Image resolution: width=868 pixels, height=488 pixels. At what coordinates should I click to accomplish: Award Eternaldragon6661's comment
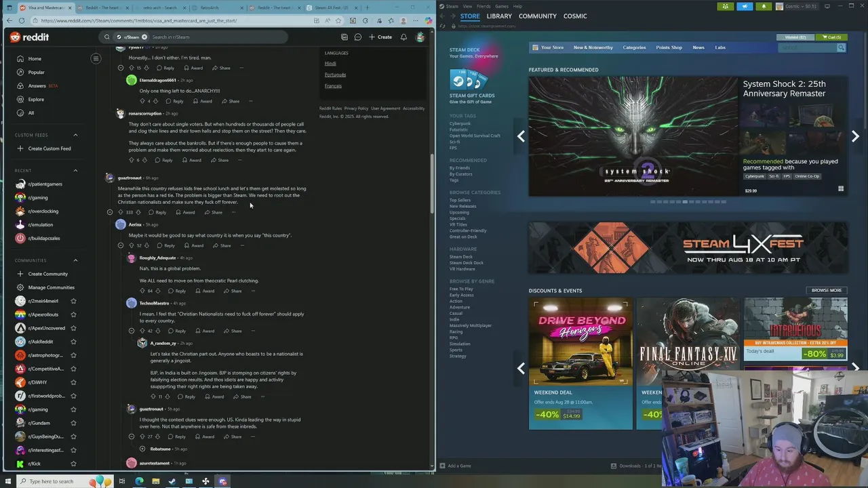(x=202, y=101)
